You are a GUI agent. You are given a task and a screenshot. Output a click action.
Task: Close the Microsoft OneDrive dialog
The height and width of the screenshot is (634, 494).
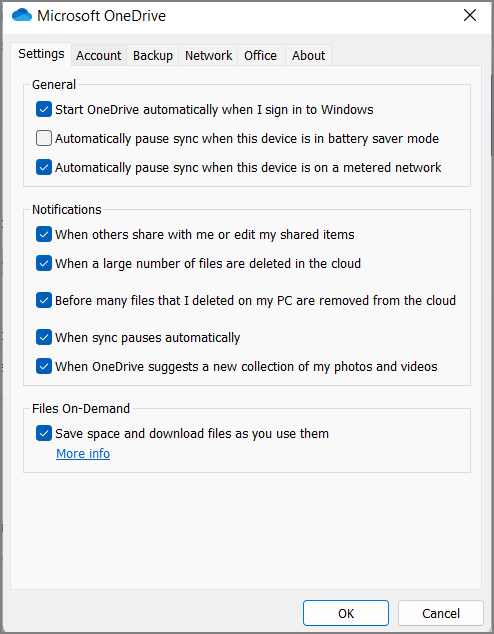[470, 15]
